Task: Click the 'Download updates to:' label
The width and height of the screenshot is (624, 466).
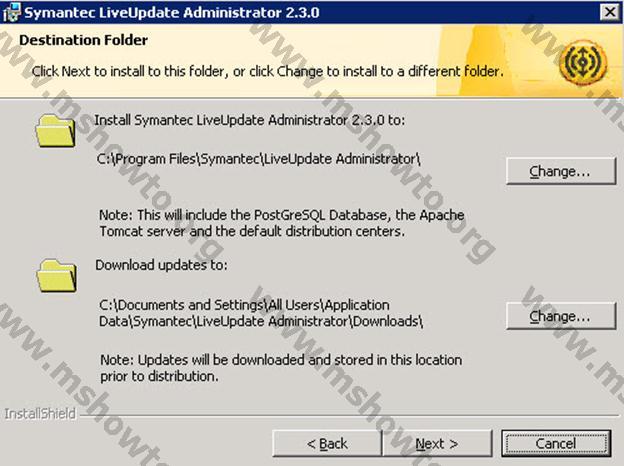Action: click(x=162, y=265)
